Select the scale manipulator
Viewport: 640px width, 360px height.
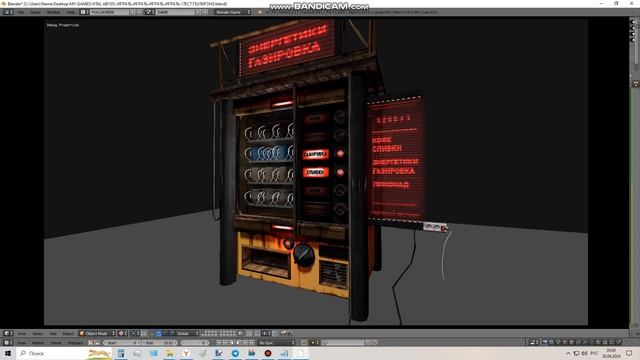pos(172,333)
